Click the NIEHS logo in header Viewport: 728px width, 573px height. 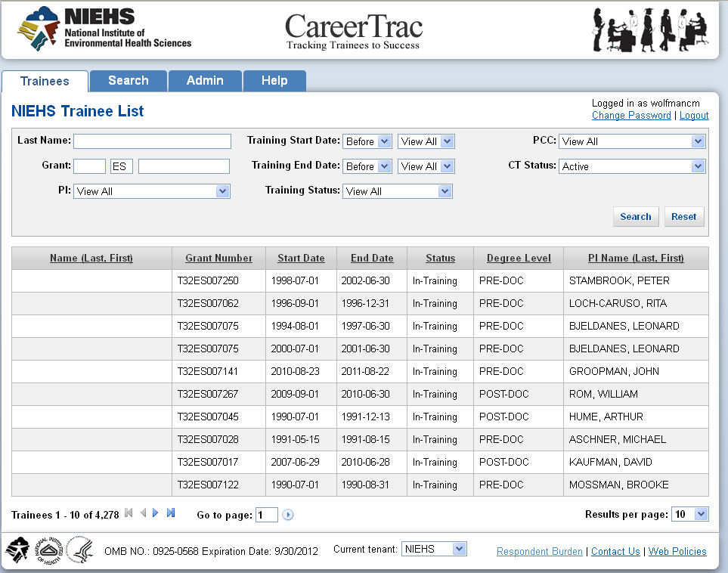pos(104,29)
